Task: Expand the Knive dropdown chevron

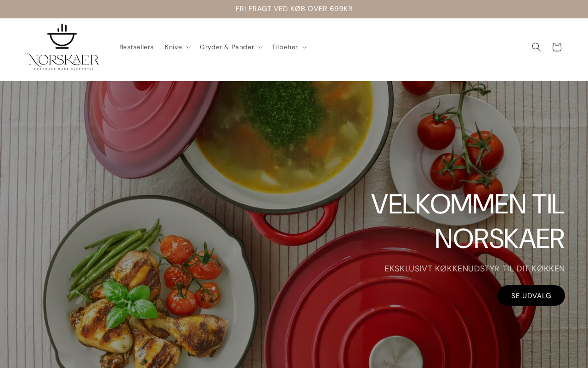Action: [x=188, y=47]
